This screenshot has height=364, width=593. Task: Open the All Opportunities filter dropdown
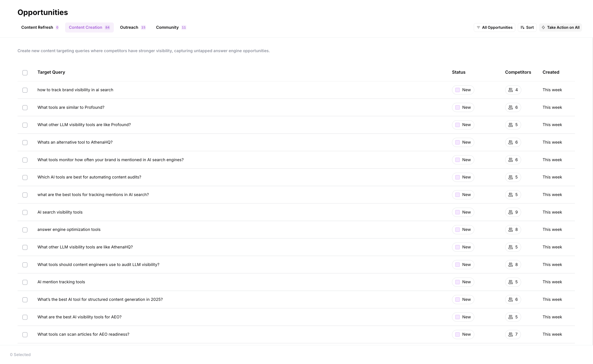494,27
